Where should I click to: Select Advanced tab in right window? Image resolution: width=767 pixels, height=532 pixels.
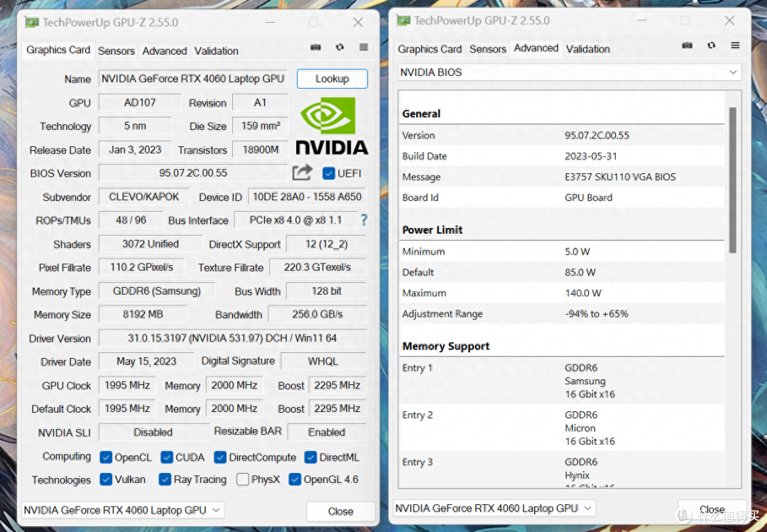tap(536, 48)
